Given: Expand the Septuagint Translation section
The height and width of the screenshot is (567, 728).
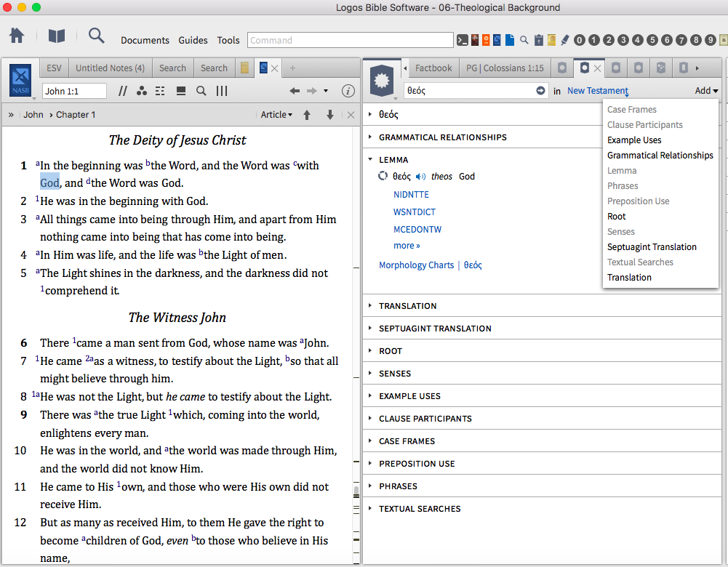Looking at the screenshot, I should coord(370,328).
